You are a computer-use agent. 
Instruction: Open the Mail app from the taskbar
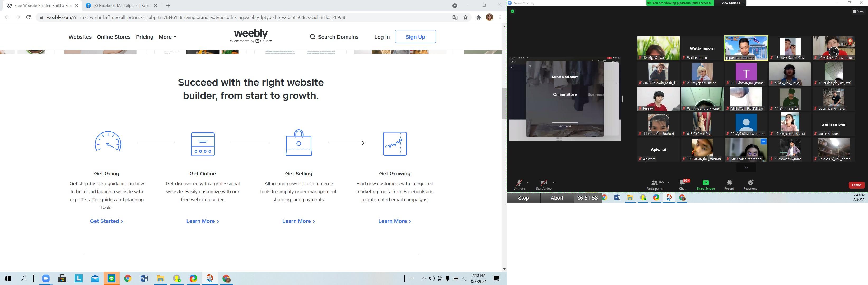click(x=95, y=278)
